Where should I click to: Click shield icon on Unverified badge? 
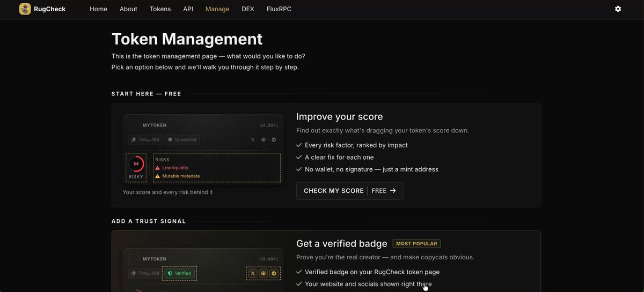point(171,139)
